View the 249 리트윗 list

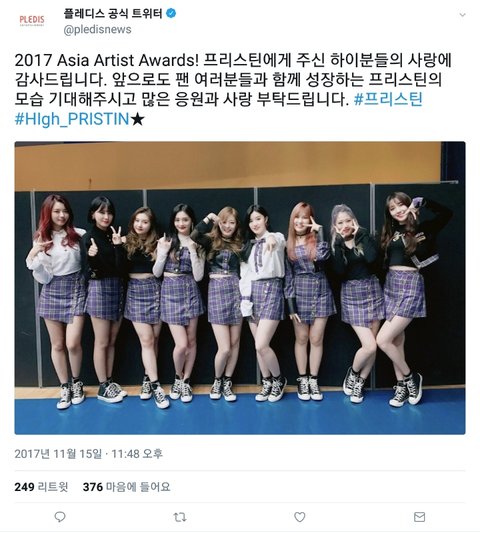click(41, 487)
